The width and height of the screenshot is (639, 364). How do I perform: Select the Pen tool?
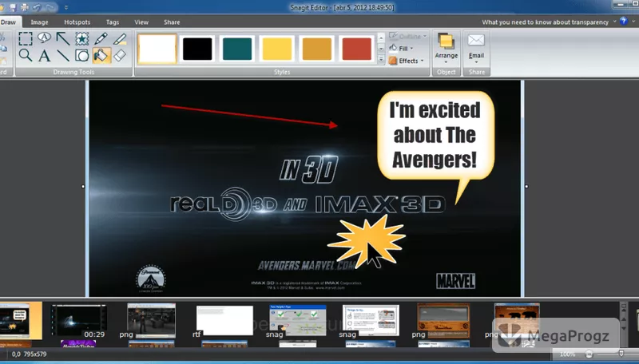(x=101, y=38)
